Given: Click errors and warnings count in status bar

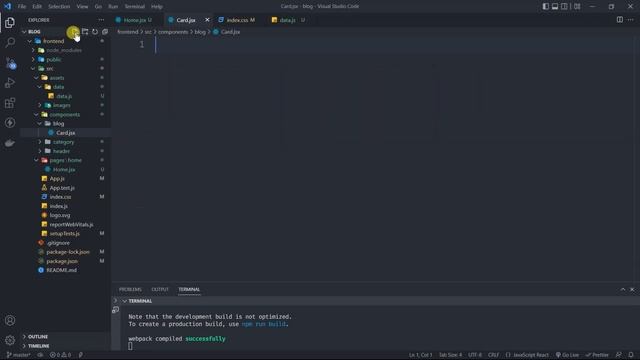Looking at the screenshot, I should pyautogui.click(x=60, y=355).
